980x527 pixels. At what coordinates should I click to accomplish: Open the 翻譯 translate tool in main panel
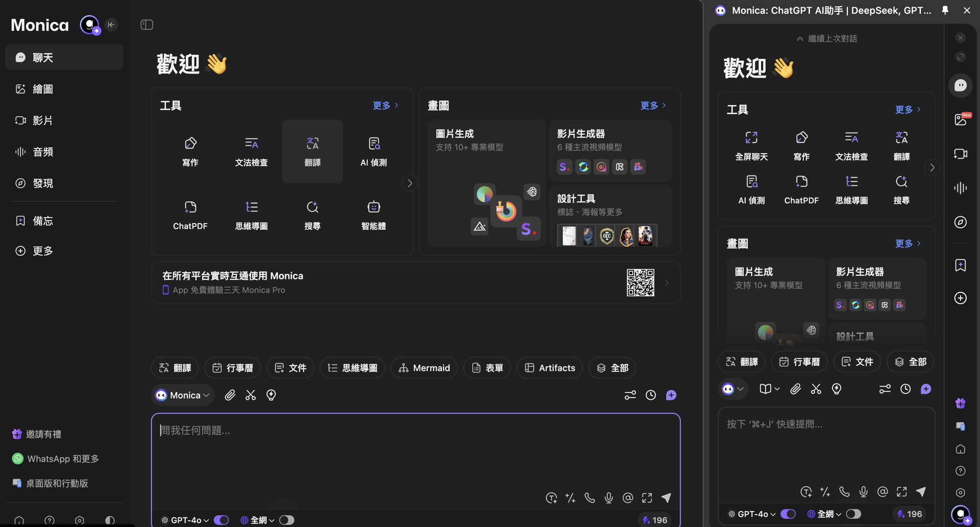pyautogui.click(x=312, y=151)
